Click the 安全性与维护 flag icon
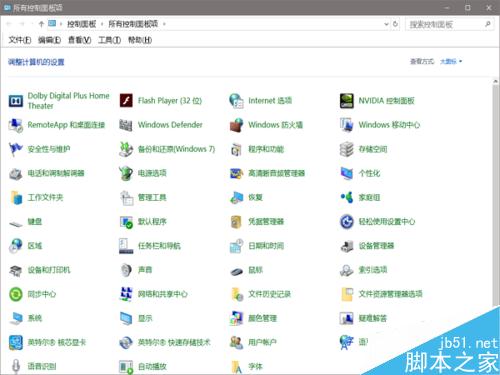Viewport: 500px width, 375px height. coord(16,149)
